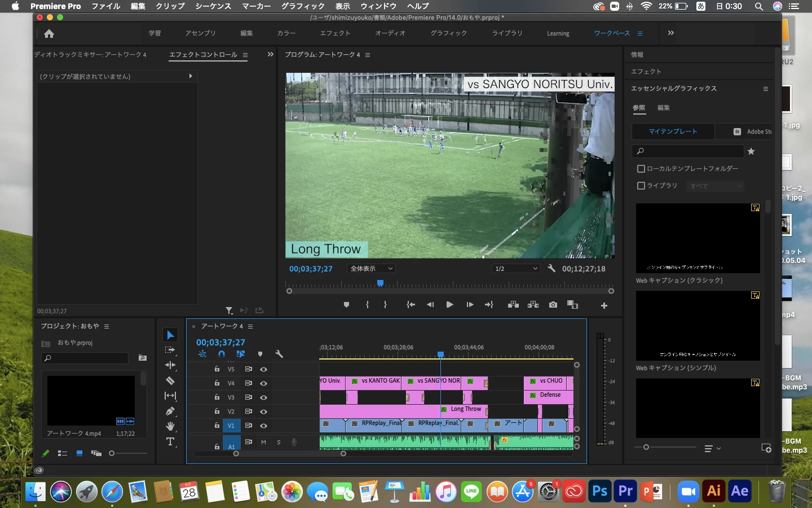812x508 pixels.
Task: Open the program monitor button editor plus
Action: 604,305
